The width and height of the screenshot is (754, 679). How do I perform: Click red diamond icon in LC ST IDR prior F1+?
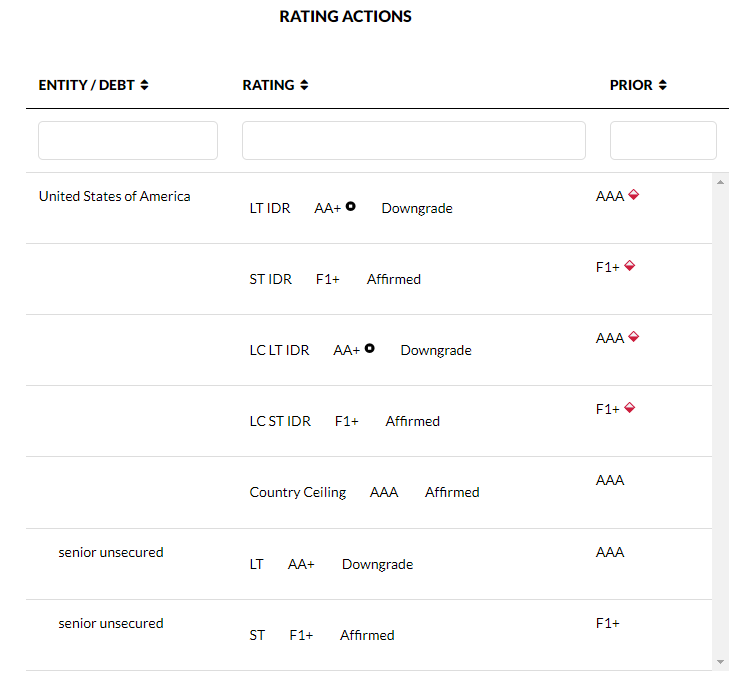[x=629, y=408]
